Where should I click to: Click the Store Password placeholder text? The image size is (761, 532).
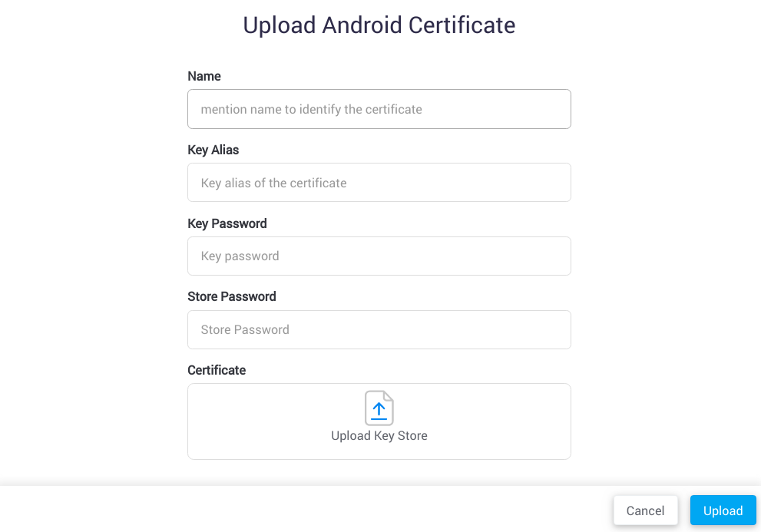click(x=244, y=329)
